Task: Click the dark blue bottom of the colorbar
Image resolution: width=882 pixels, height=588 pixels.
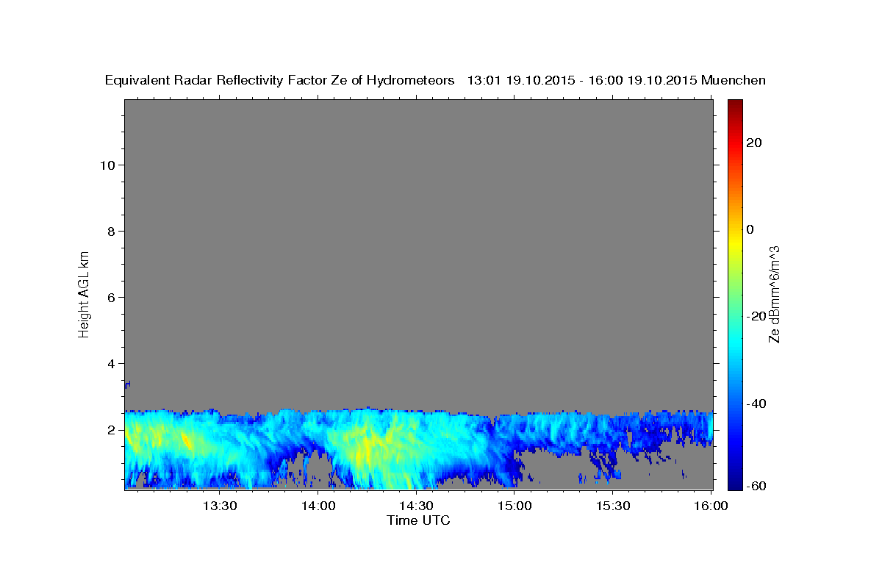Action: (x=736, y=481)
